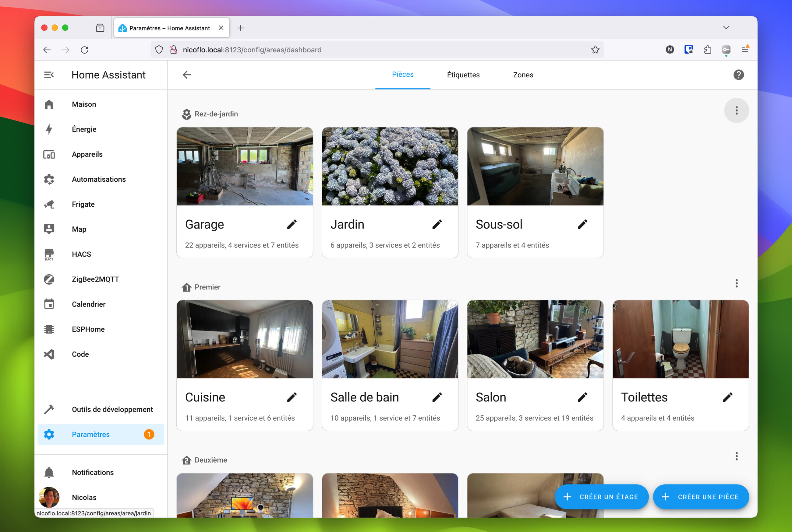Screen dimensions: 792x532
Task: Open ZigBee2MQTT
Action: [x=95, y=279]
